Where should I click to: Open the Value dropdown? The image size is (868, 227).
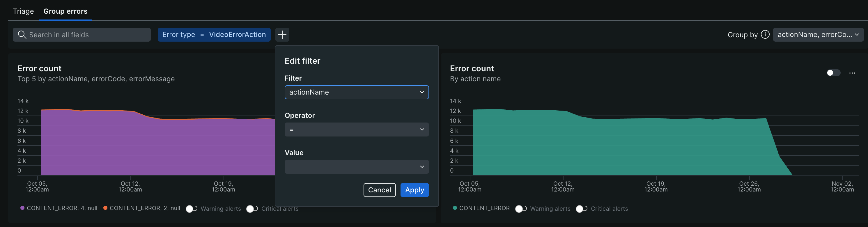pos(357,167)
